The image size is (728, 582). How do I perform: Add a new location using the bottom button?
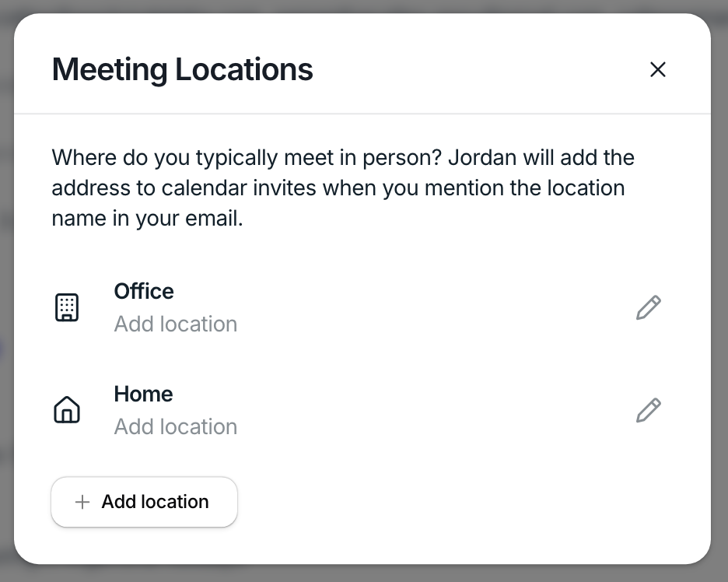click(x=145, y=502)
